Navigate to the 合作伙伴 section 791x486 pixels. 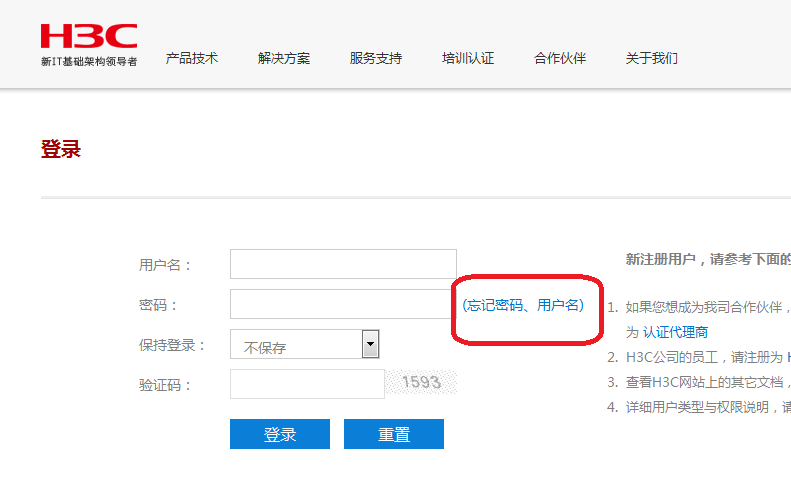tap(560, 58)
